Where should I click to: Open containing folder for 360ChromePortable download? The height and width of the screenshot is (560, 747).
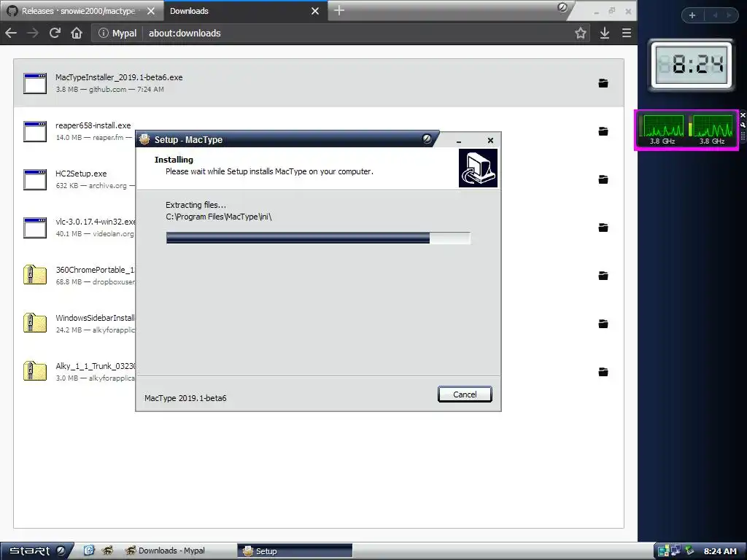tap(603, 275)
